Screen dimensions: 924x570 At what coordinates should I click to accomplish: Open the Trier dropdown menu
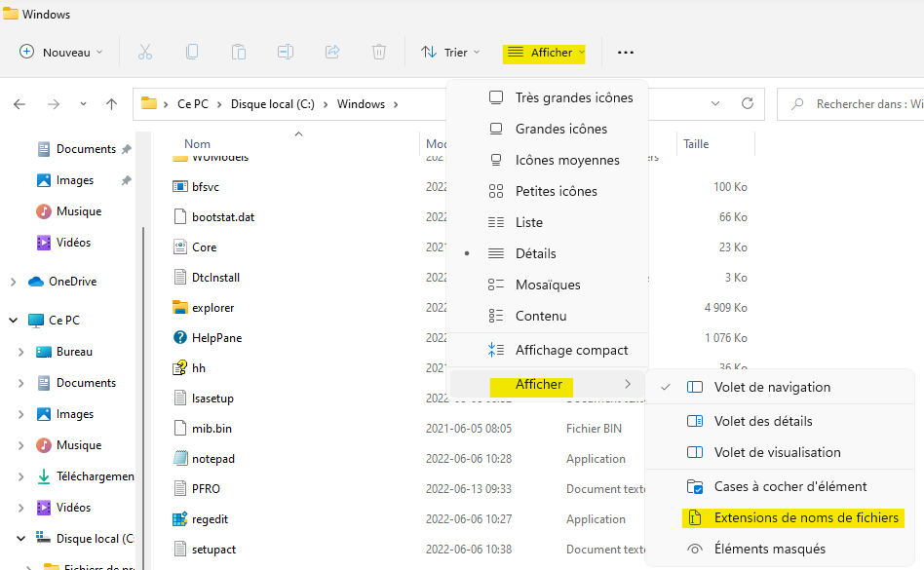[450, 52]
